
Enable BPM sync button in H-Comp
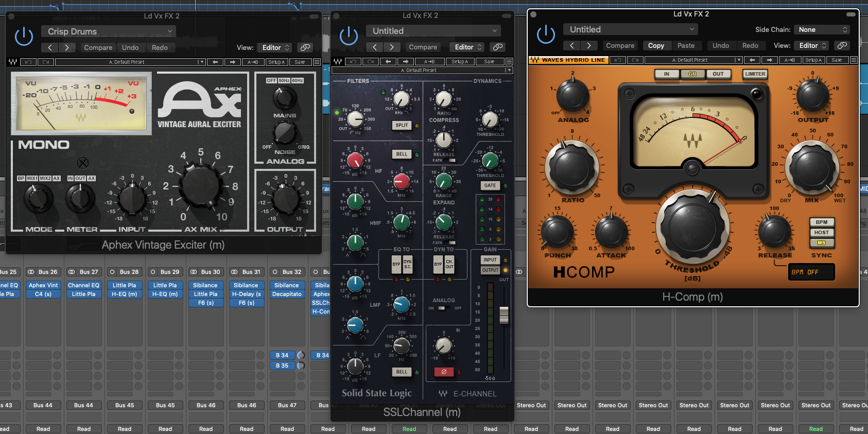coord(822,222)
